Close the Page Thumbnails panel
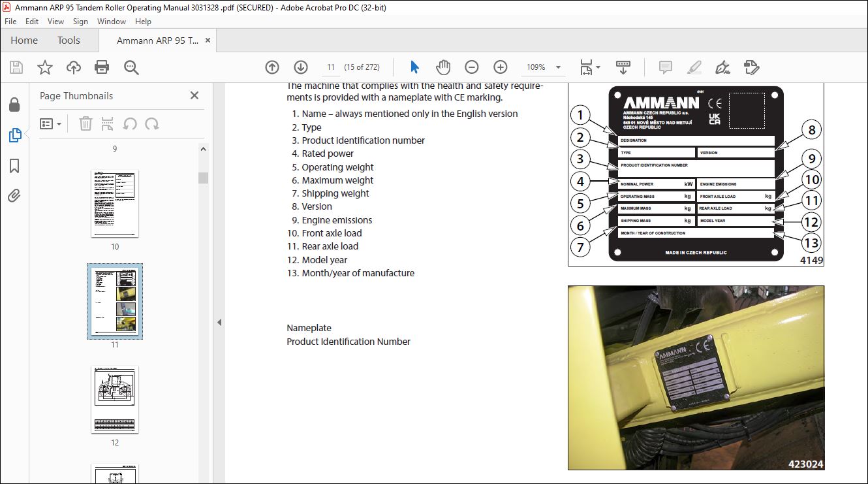Image resolution: width=868 pixels, height=484 pixels. click(194, 95)
